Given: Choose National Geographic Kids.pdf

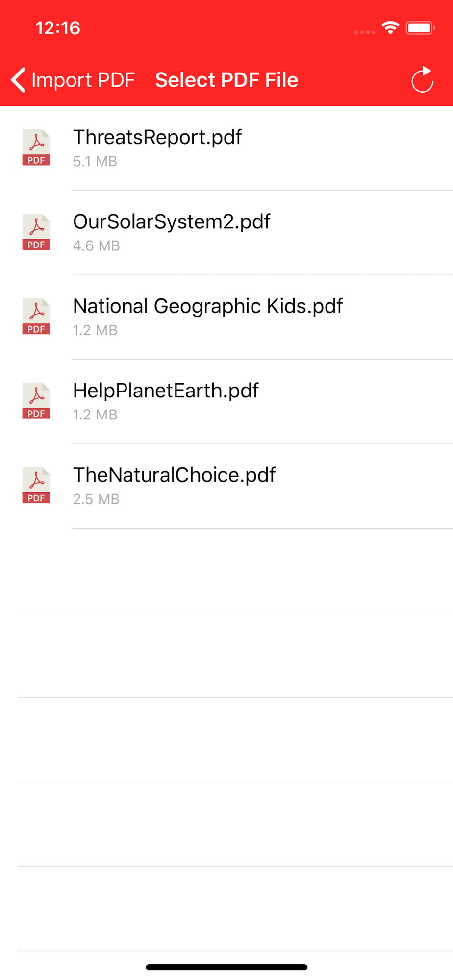Looking at the screenshot, I should pos(208,306).
